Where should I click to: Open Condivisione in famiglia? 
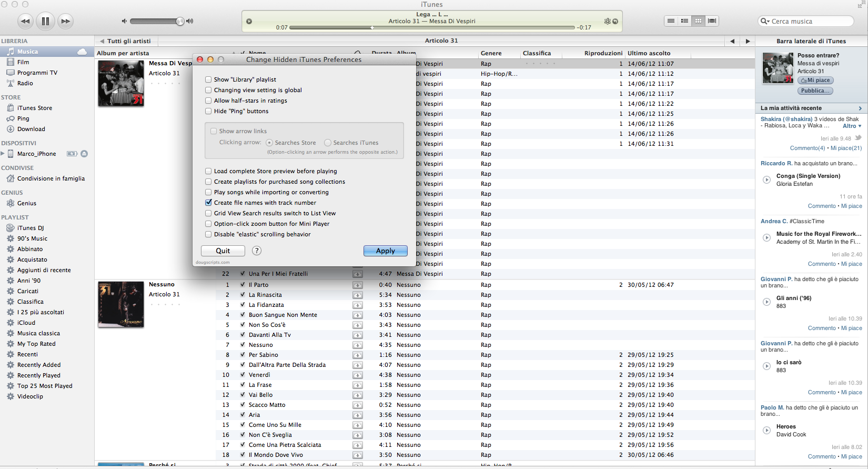[x=51, y=178]
